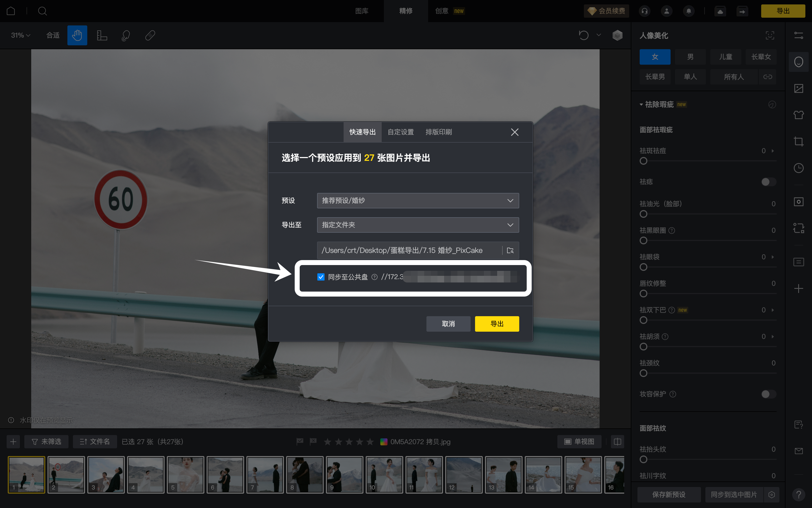Click the browse folder icon in path field
This screenshot has width=812, height=508.
click(x=510, y=250)
